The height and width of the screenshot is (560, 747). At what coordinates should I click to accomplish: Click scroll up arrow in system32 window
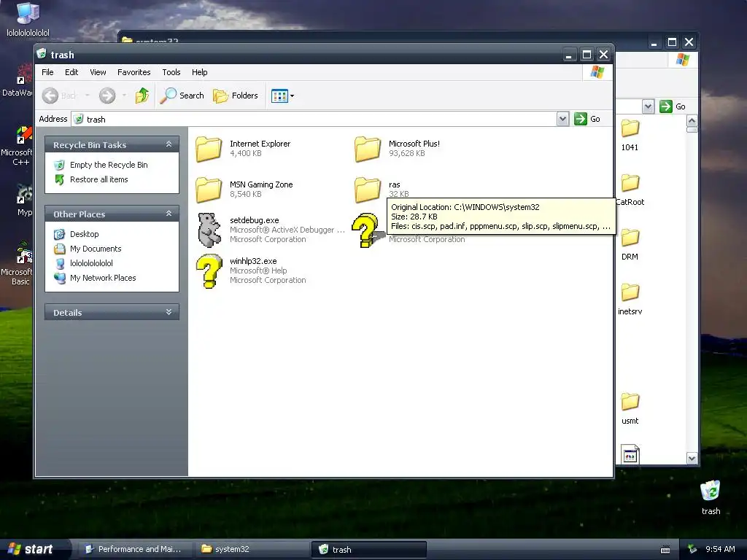pyautogui.click(x=692, y=120)
